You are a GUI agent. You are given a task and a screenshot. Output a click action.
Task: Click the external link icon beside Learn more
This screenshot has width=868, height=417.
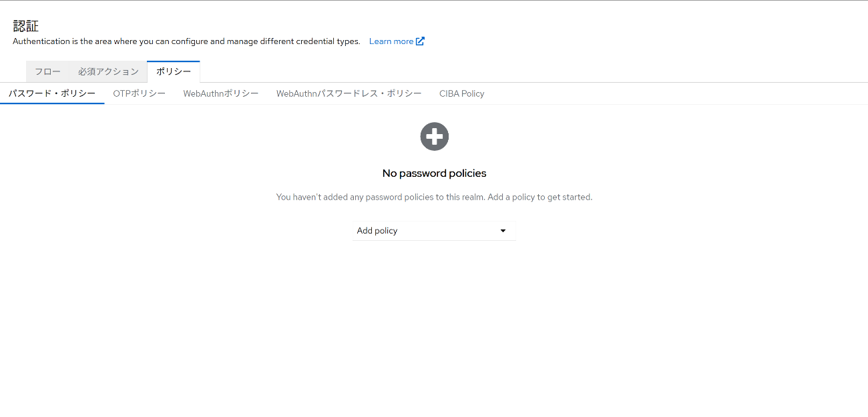tap(420, 41)
